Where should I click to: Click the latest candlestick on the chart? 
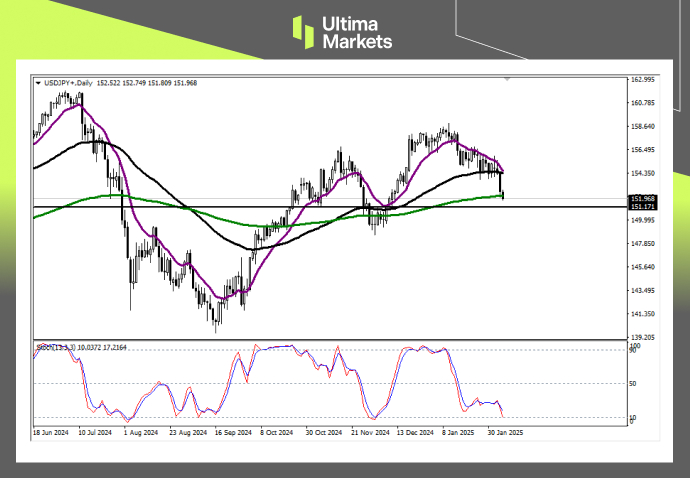502,193
